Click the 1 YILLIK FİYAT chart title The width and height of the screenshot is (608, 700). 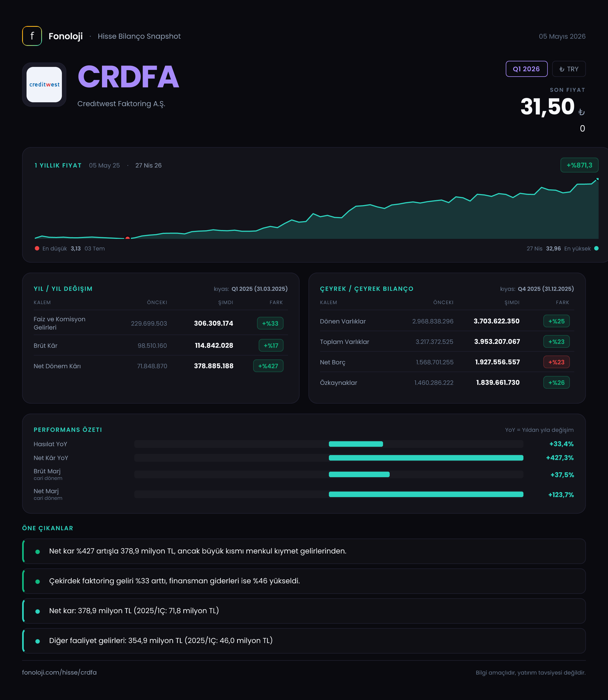(x=58, y=165)
